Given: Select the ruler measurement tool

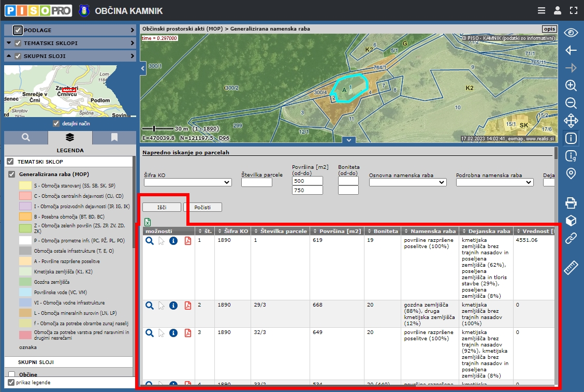Looking at the screenshot, I should click(x=571, y=268).
